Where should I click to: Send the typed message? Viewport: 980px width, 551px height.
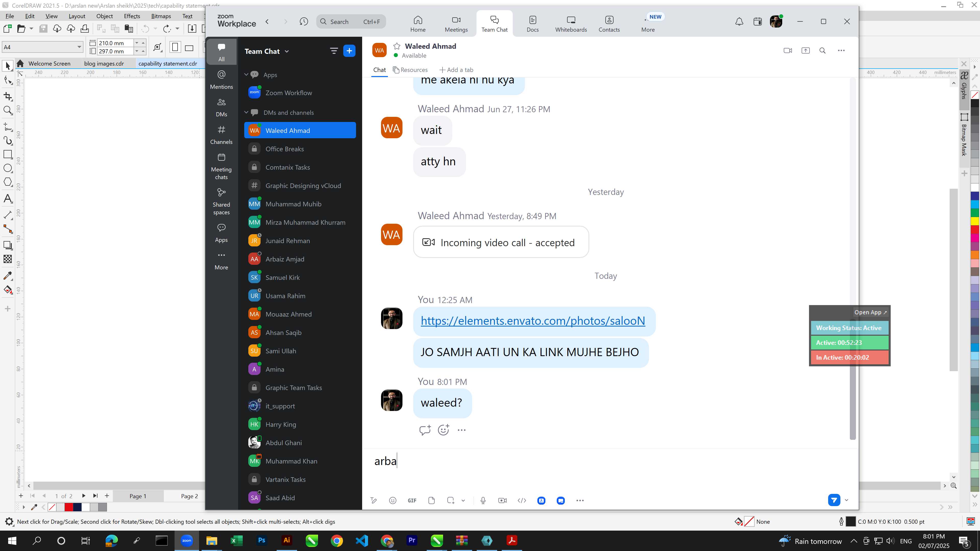834,500
